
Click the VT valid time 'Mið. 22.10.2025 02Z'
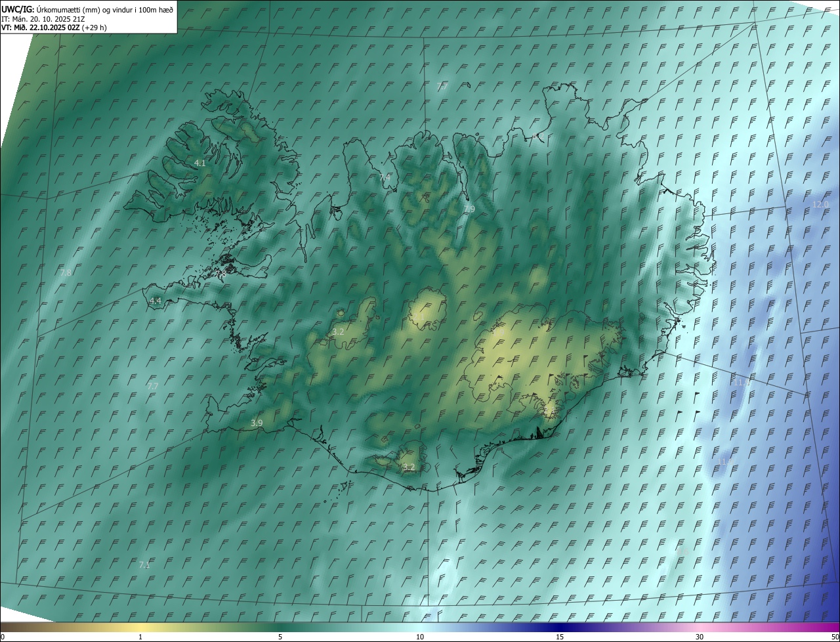point(54,28)
